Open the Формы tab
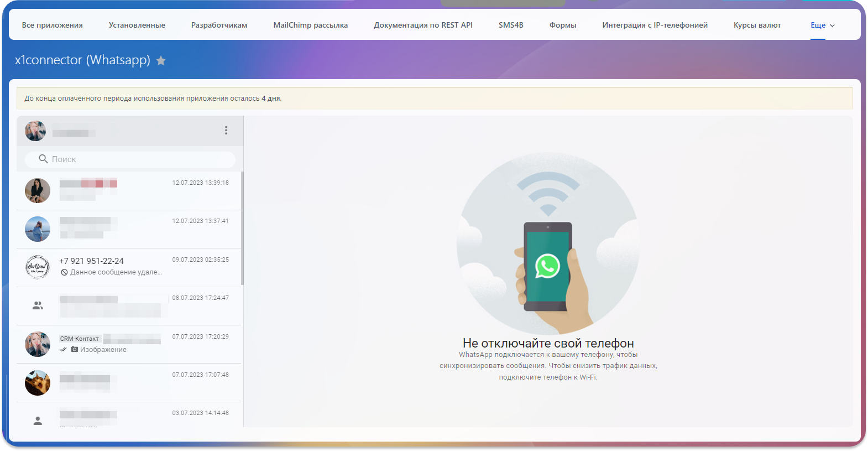868x451 pixels. point(563,25)
